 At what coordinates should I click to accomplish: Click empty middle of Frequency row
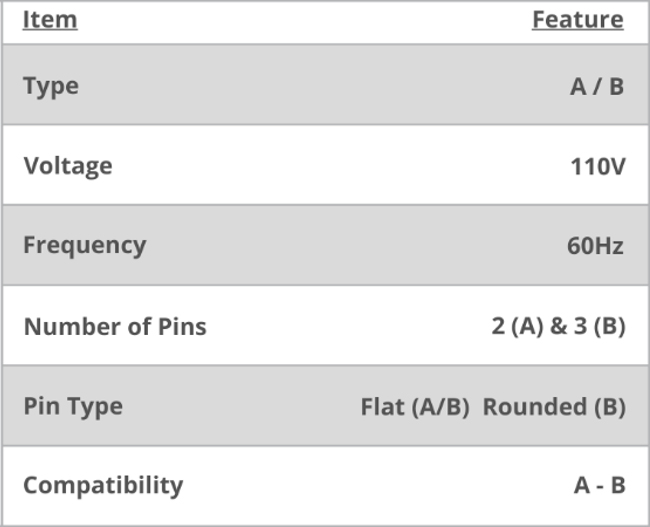357,245
